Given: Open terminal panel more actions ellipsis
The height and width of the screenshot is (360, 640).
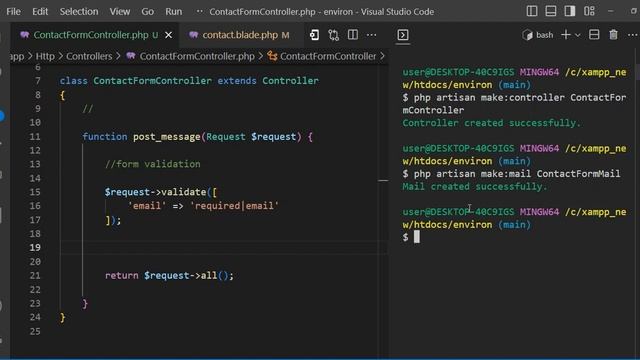Looking at the screenshot, I should 632,35.
